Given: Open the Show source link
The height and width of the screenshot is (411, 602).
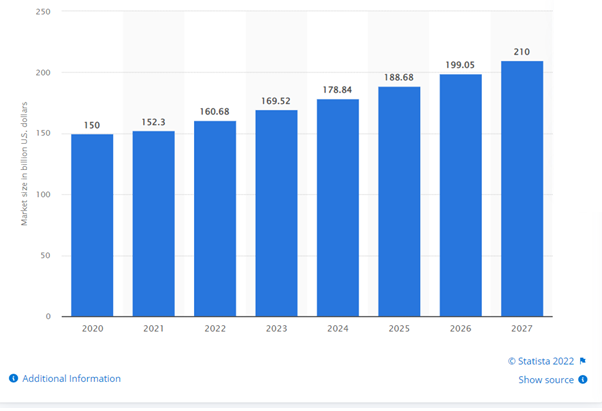Looking at the screenshot, I should (x=545, y=380).
